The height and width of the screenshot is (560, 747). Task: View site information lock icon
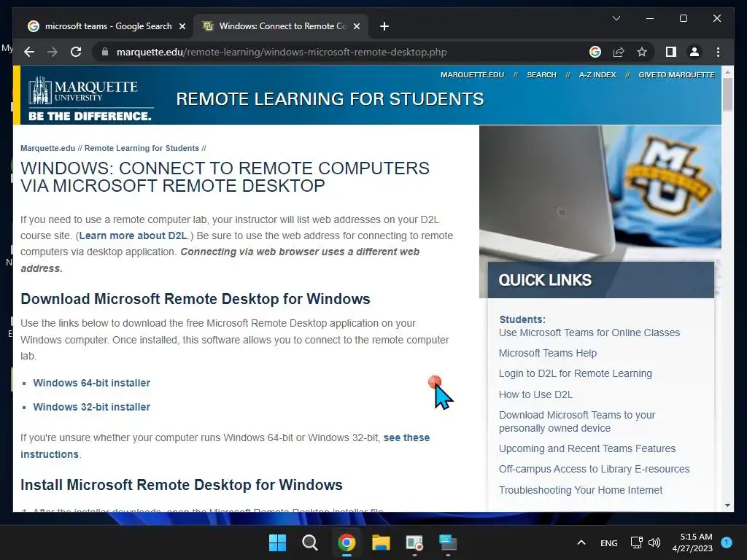coord(105,52)
